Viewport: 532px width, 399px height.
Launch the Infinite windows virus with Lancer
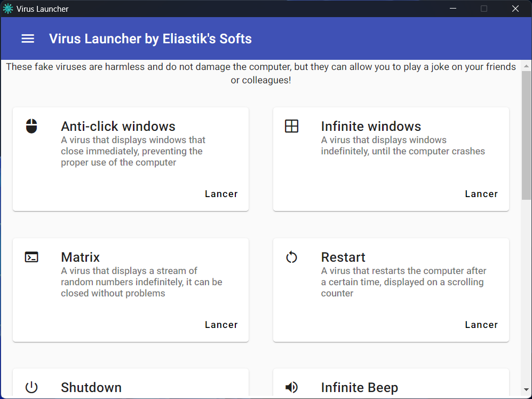click(x=481, y=194)
